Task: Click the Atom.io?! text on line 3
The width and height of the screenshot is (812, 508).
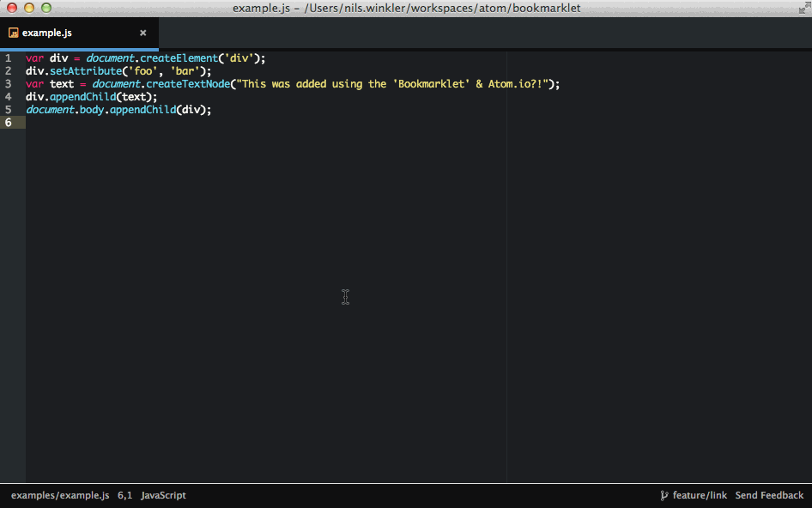Action: pos(515,84)
